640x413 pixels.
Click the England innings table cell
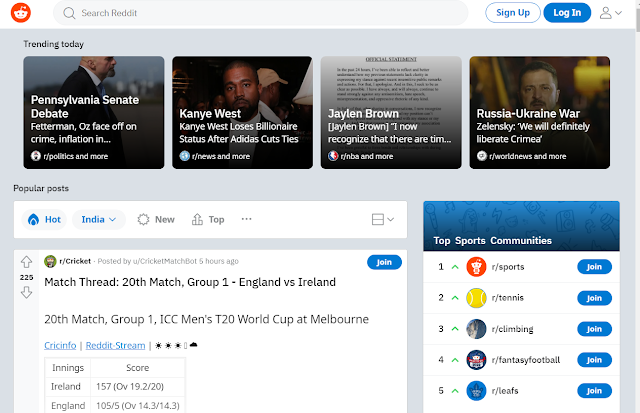pos(67,406)
